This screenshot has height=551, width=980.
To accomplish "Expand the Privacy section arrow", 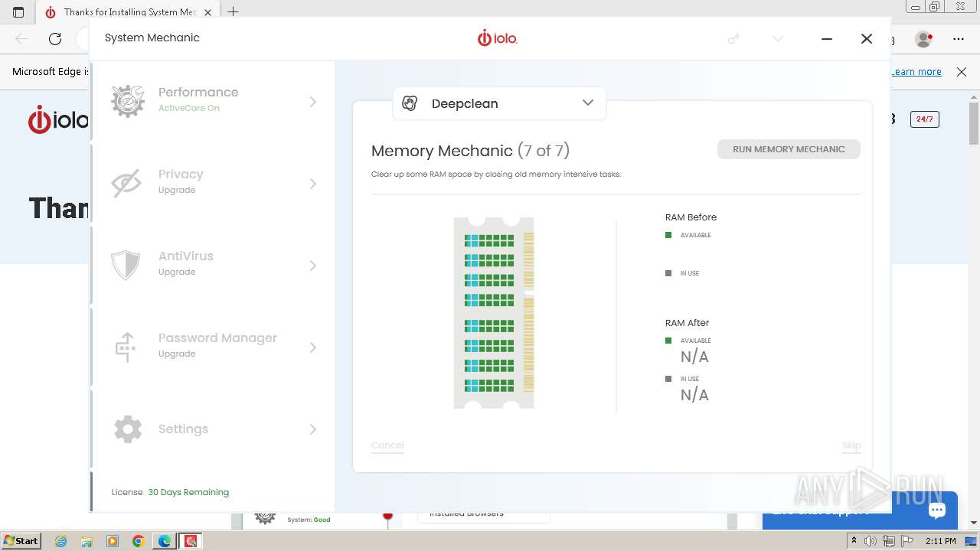I will tap(312, 184).
